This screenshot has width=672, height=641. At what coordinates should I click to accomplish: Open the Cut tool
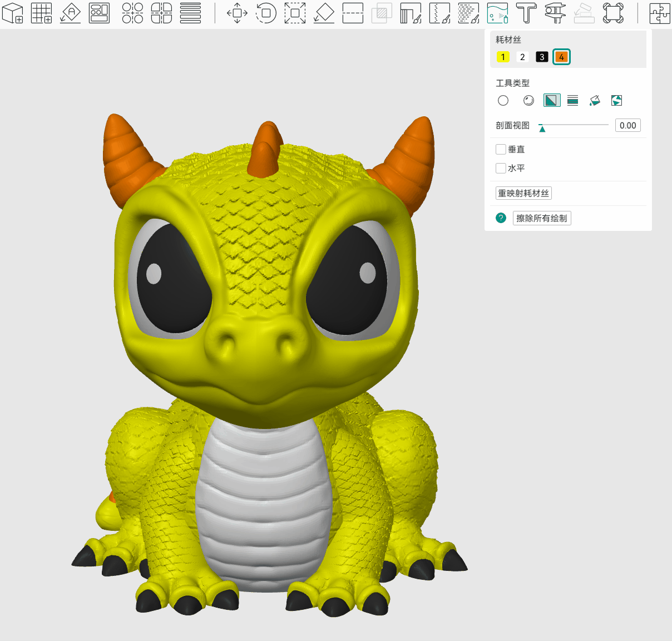(353, 13)
